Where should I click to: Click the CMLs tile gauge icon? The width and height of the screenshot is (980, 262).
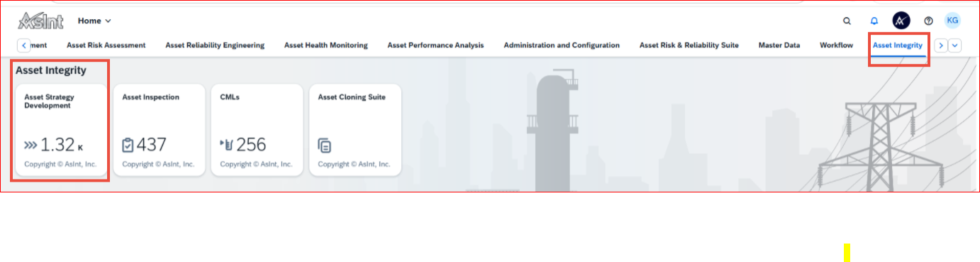(x=227, y=145)
